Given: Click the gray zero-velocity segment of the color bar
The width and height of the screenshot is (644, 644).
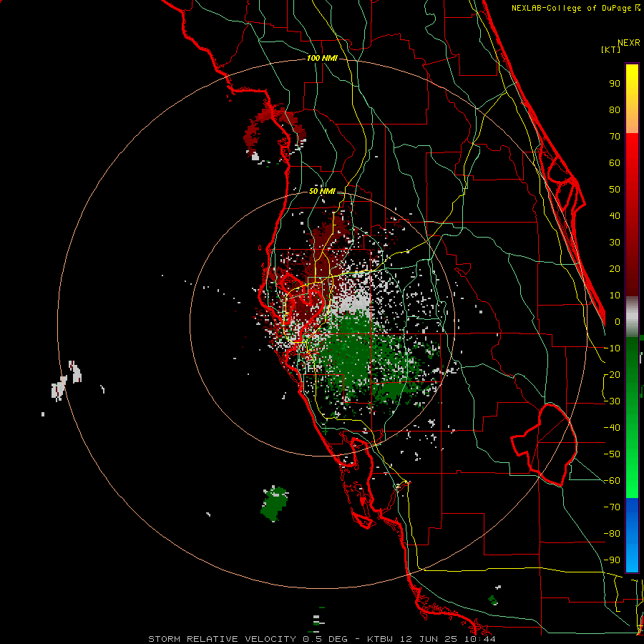Looking at the screenshot, I should [632, 317].
